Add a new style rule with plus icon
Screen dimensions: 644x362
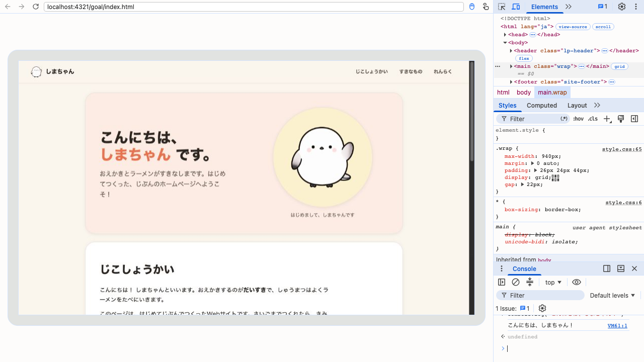pos(607,119)
